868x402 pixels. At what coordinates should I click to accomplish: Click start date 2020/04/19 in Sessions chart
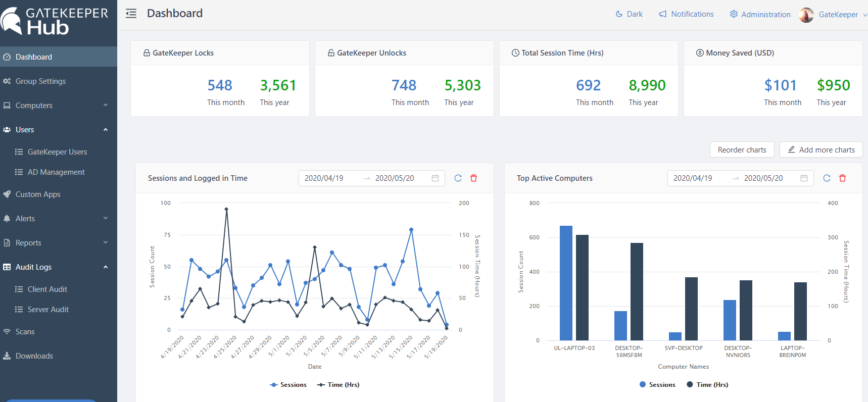click(x=324, y=178)
